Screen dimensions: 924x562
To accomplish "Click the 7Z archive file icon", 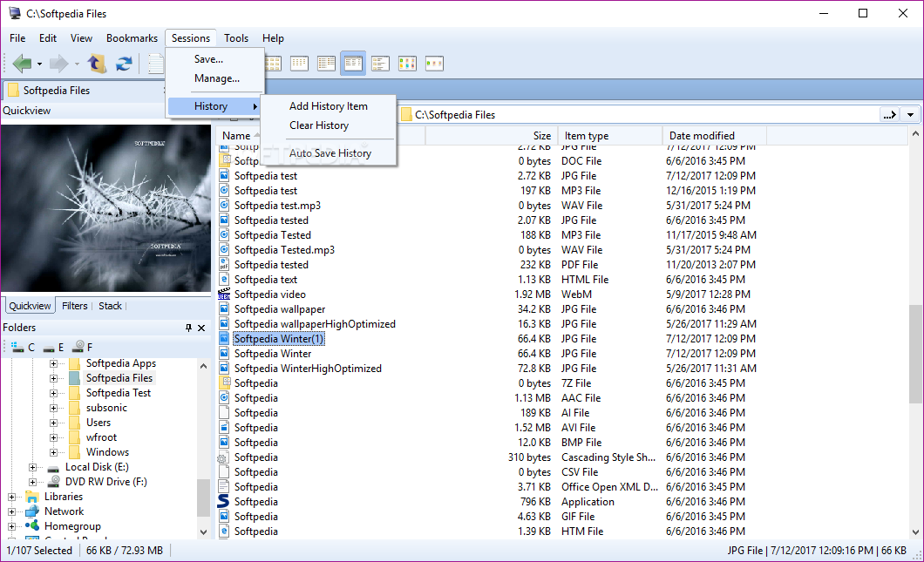I will point(224,383).
